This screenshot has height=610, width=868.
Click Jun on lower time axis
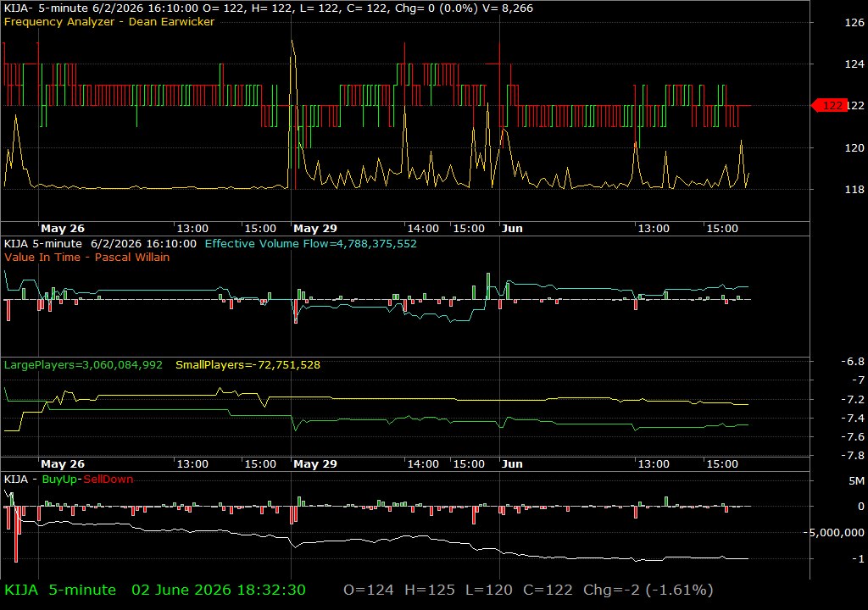(512, 464)
